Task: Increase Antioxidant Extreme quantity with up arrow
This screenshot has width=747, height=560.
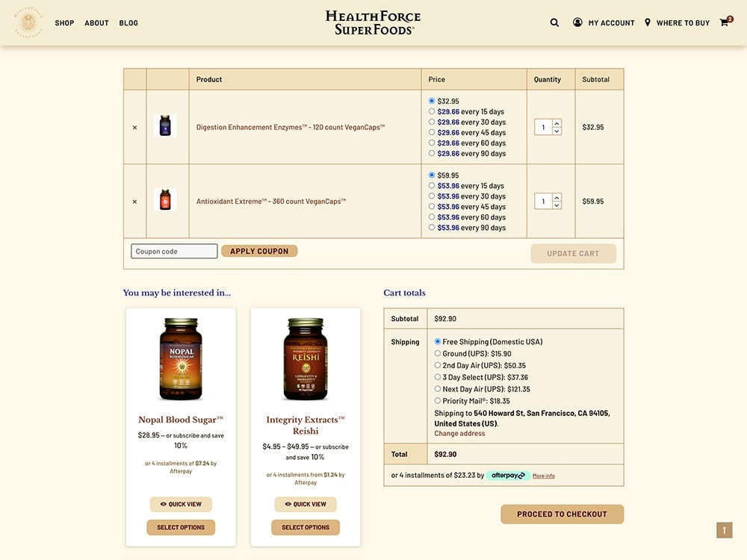Action: (557, 198)
